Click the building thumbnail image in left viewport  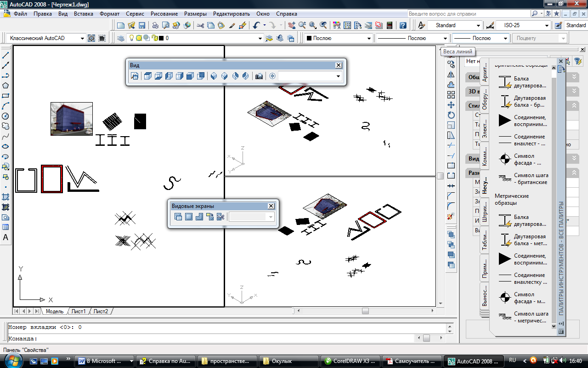click(72, 119)
